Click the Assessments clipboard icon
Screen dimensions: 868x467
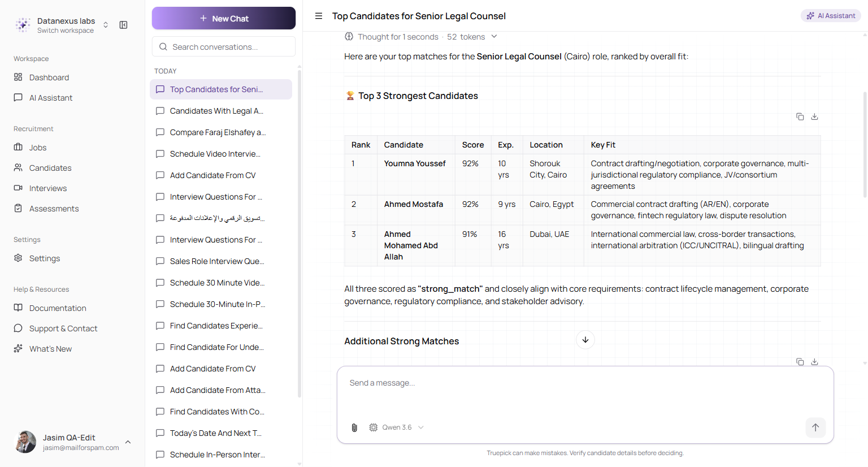(18, 208)
